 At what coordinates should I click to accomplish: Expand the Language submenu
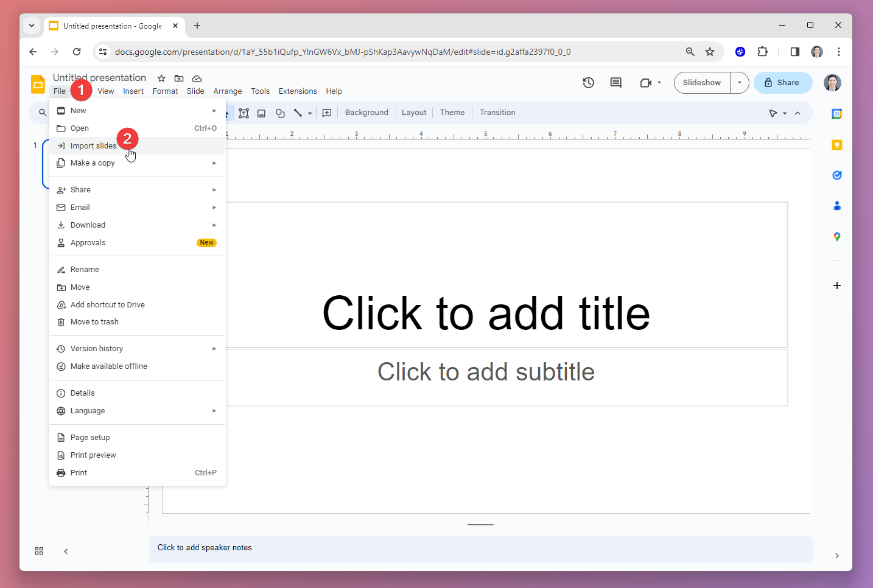click(x=138, y=411)
